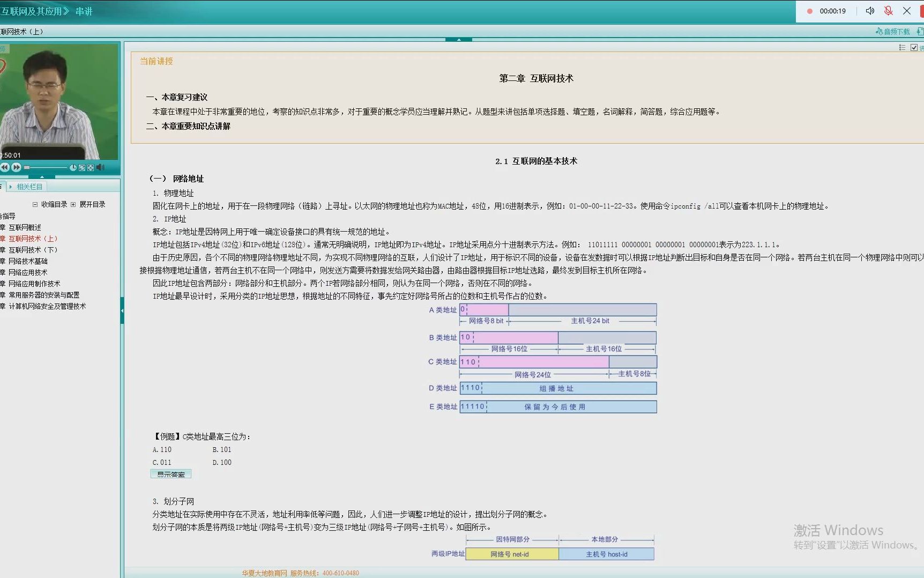Collapse the left sidebar with splitter arrow

coord(122,310)
